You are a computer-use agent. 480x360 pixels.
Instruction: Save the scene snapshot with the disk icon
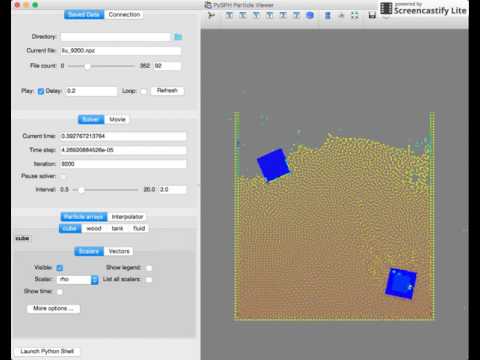click(372, 15)
